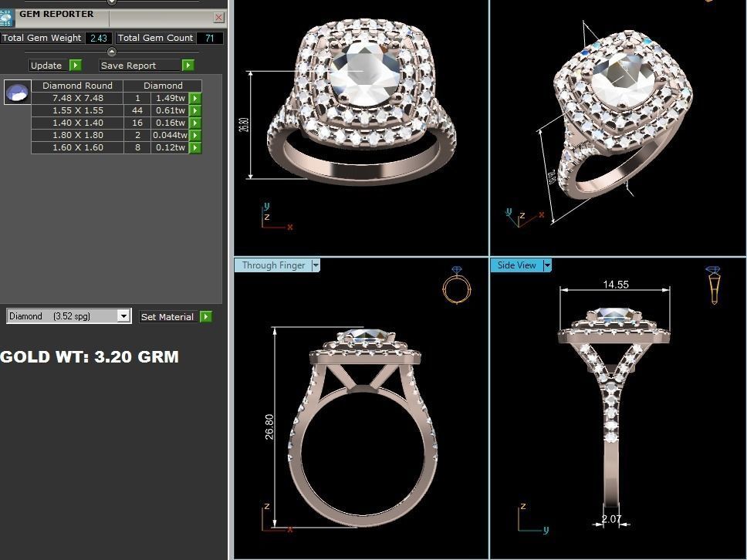Click the ring orientation icon in Through Finger view

457,285
